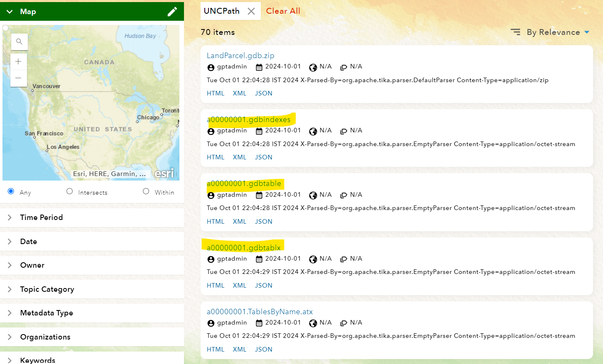View XML metadata for a00000001.TablesByName.atx
The width and height of the screenshot is (603, 364).
[x=240, y=349]
